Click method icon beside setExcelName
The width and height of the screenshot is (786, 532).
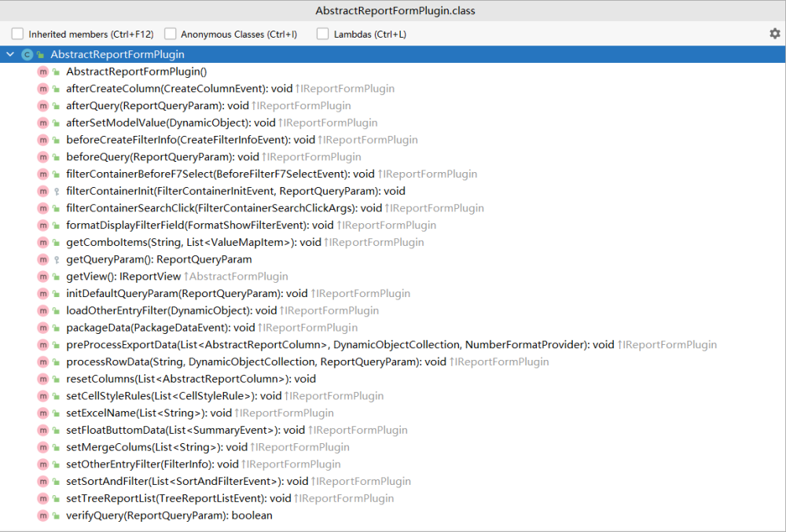pyautogui.click(x=43, y=413)
